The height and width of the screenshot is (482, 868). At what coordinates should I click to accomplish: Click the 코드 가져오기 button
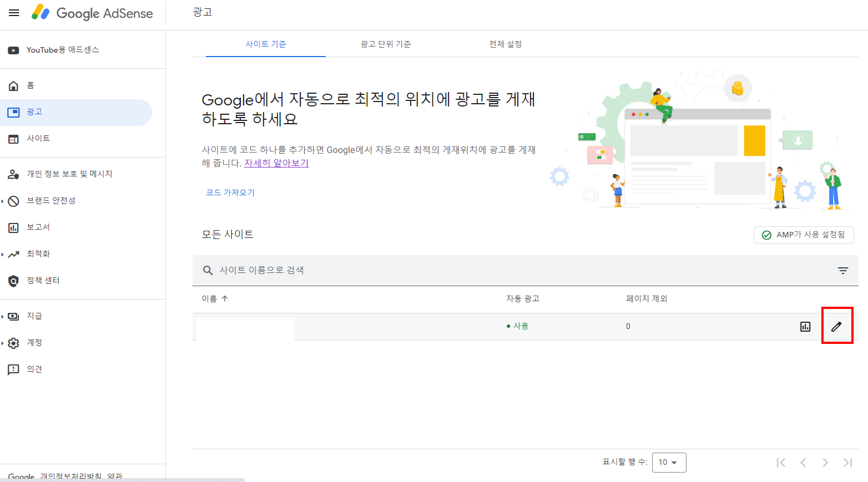pyautogui.click(x=230, y=192)
